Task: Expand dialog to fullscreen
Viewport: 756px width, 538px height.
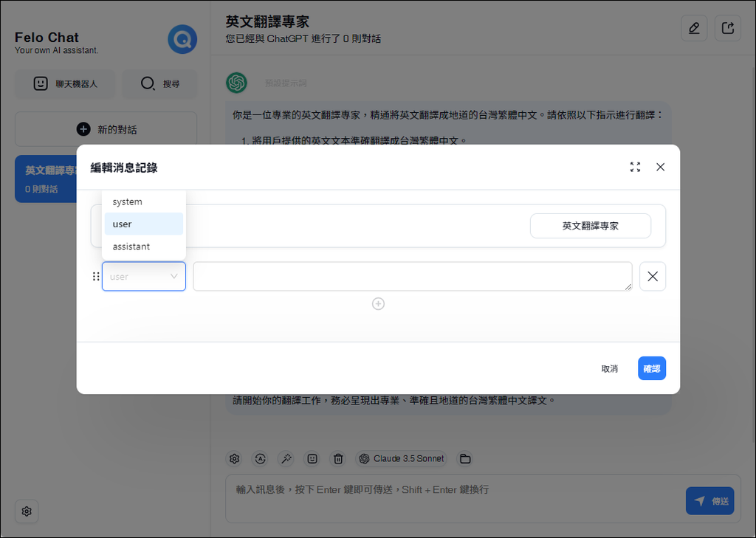Action: tap(635, 167)
